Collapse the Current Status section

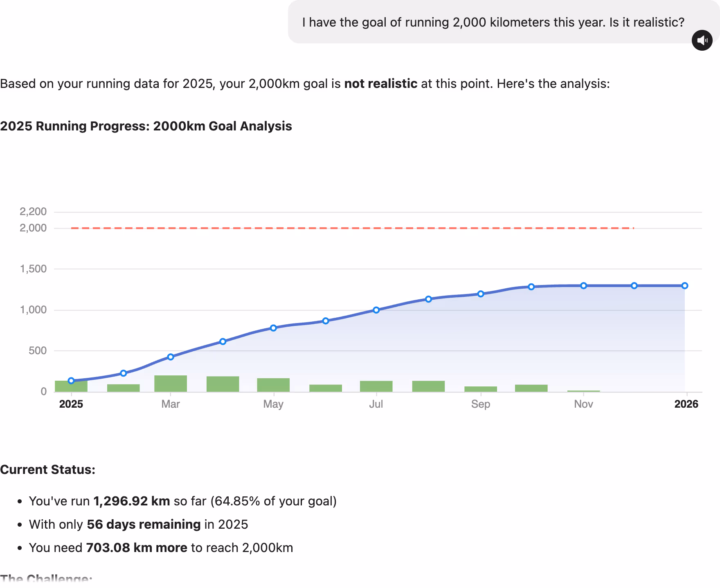[47, 469]
